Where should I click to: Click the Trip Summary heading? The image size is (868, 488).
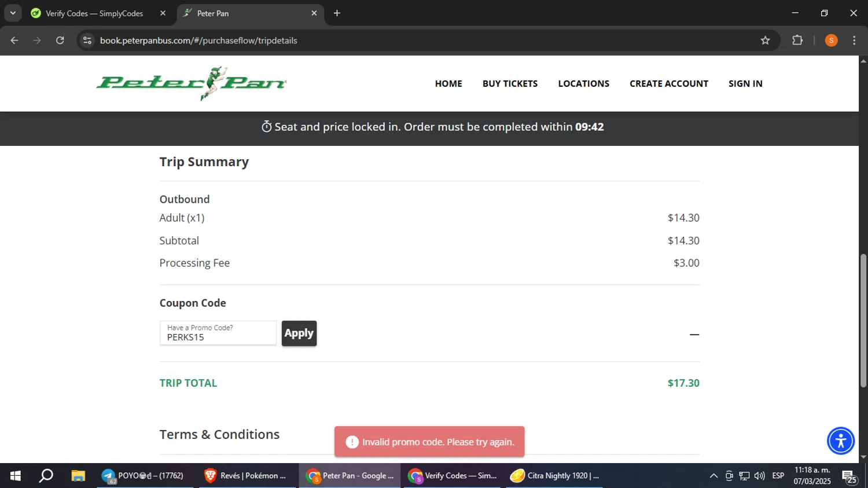204,162
